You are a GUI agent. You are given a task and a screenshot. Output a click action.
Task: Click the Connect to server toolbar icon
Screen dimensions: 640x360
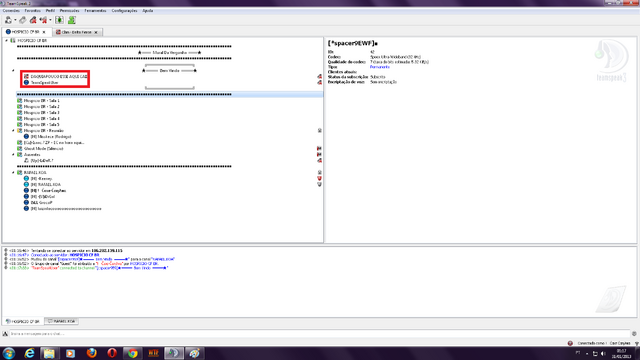[8, 20]
